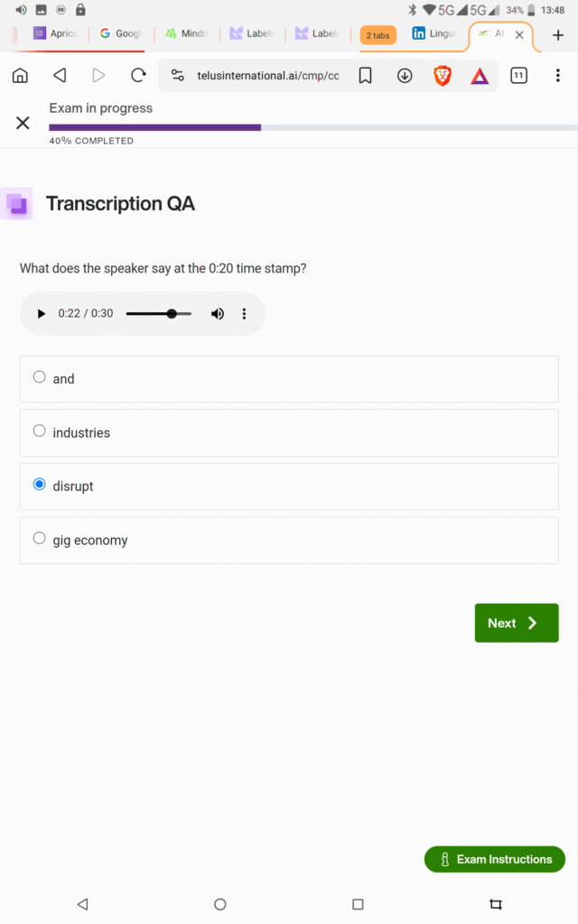Select the "gig economy" answer
The height and width of the screenshot is (924, 578).
(x=40, y=539)
